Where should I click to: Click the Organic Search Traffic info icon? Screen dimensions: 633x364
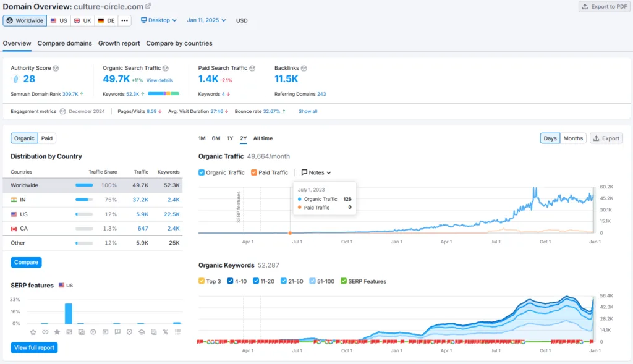point(166,68)
